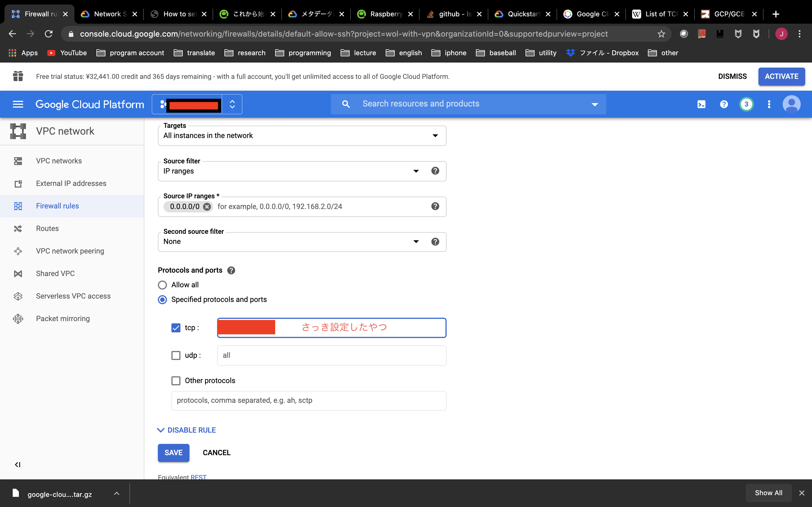Click the ACTIVATE free trial button
The image size is (812, 507).
pyautogui.click(x=781, y=76)
